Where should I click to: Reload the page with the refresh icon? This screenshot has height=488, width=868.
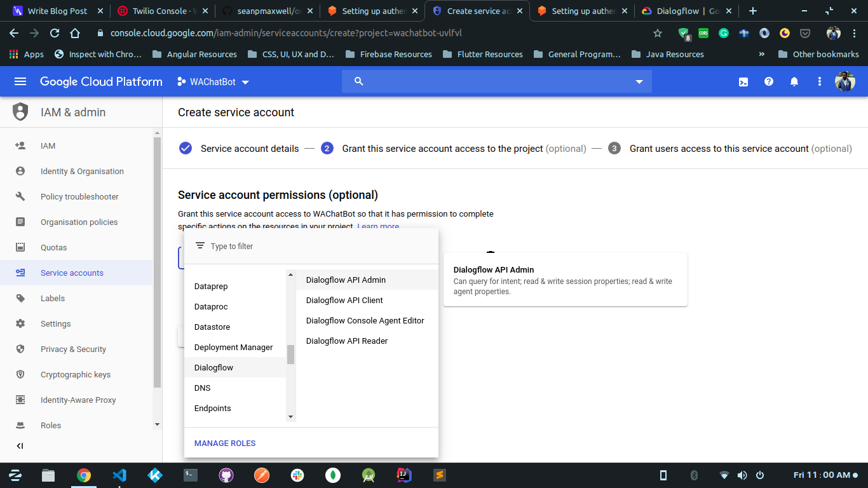point(55,33)
